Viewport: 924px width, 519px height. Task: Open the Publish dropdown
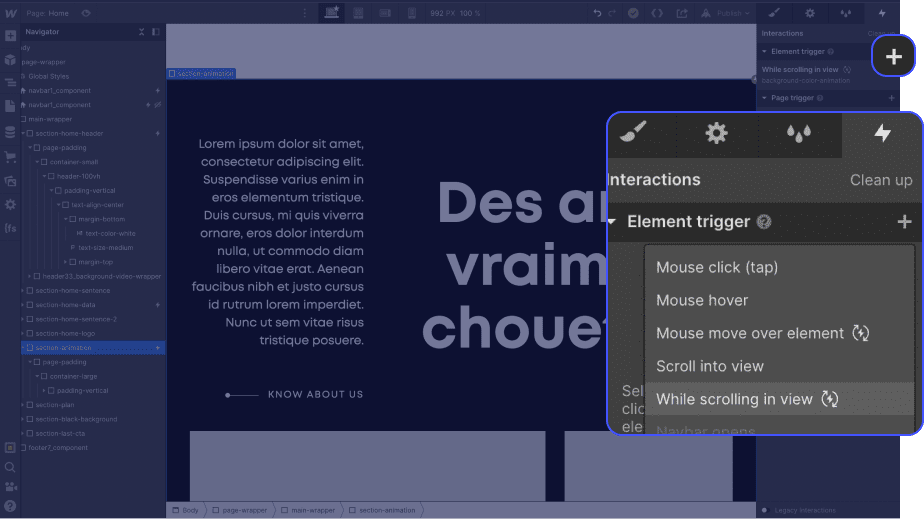pyautogui.click(x=725, y=13)
